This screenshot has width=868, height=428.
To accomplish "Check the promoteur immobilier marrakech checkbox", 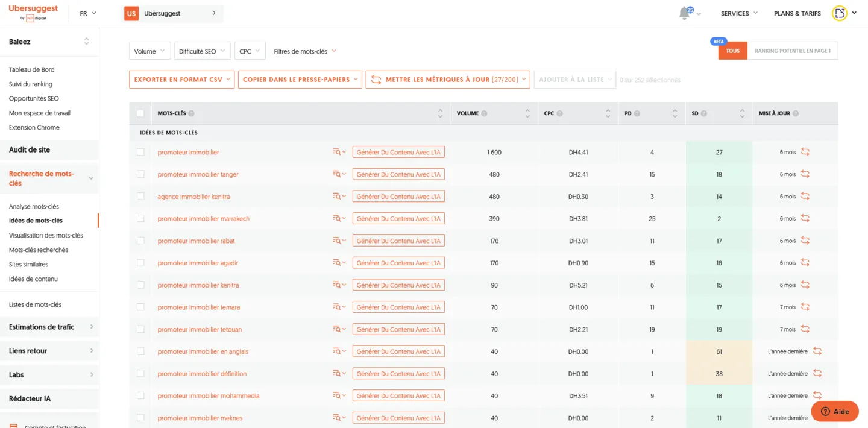I will point(140,219).
